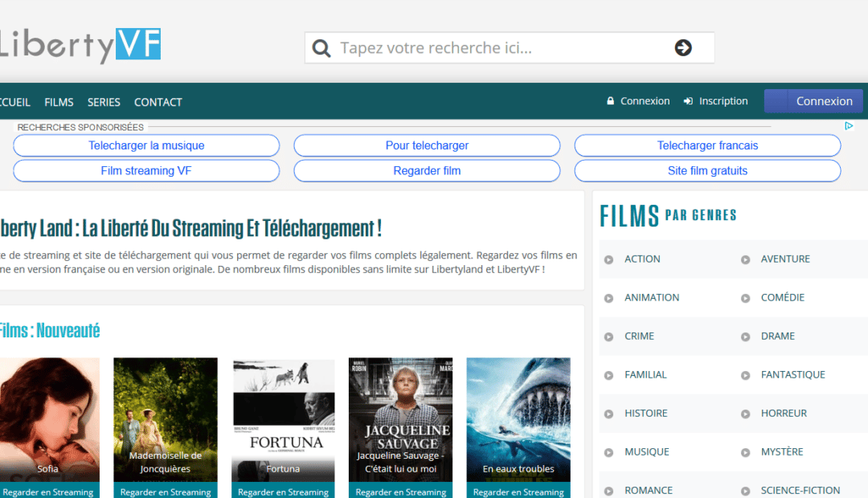Click sponsored link 'Site film gratuits'

tap(707, 171)
